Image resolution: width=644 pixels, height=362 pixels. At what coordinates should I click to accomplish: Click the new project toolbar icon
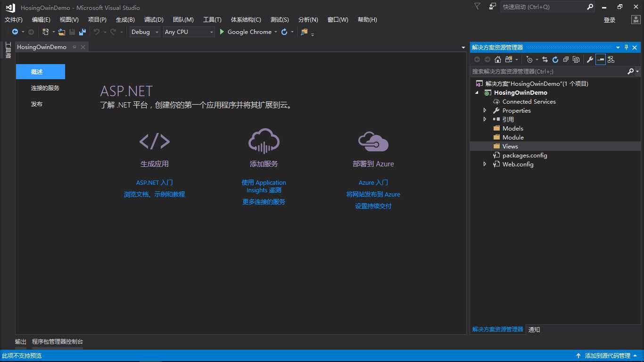tap(45, 32)
